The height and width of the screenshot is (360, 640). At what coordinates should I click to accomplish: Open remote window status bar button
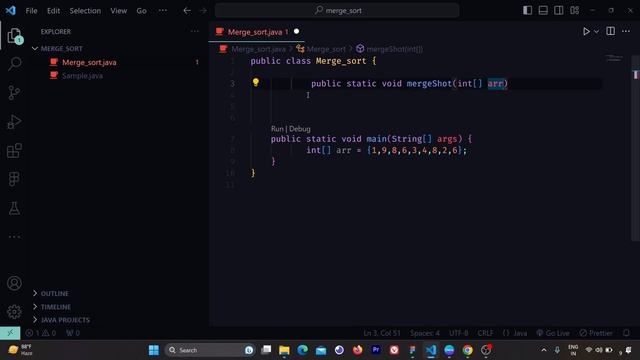coord(10,333)
